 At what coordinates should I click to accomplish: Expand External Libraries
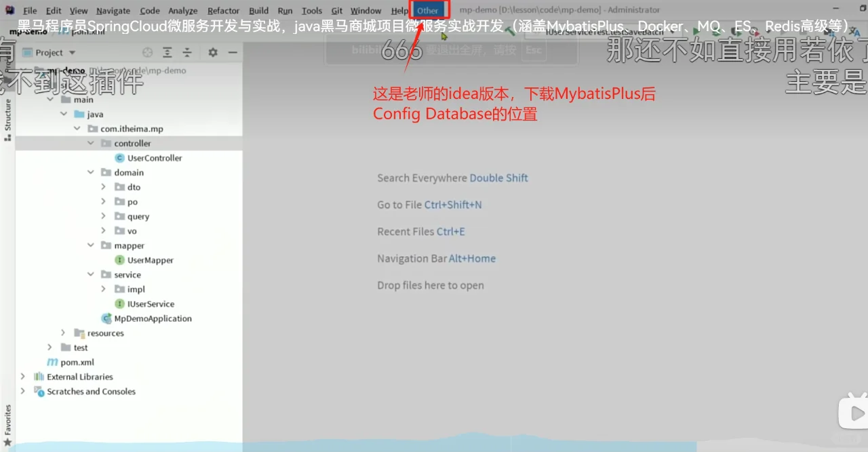pyautogui.click(x=22, y=377)
